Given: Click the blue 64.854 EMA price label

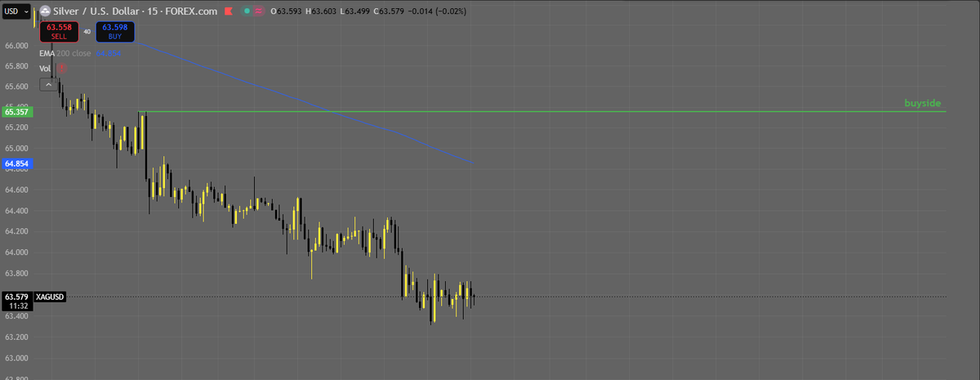Looking at the screenshot, I should 17,164.
